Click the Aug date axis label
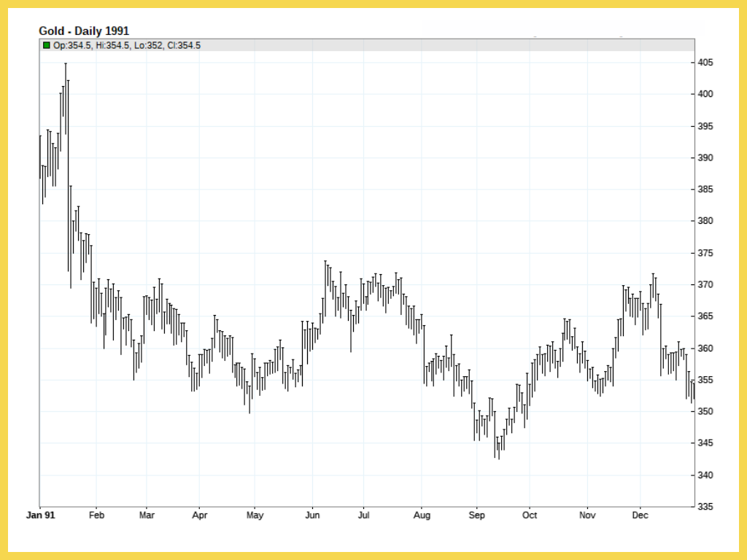The image size is (747, 560). point(421,516)
